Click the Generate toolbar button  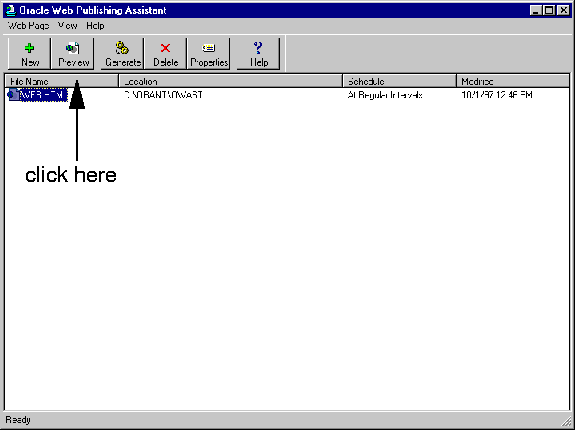point(122,54)
